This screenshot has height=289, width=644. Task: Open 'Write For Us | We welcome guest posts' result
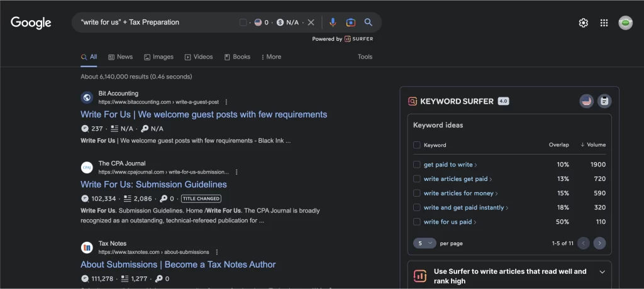tap(204, 114)
